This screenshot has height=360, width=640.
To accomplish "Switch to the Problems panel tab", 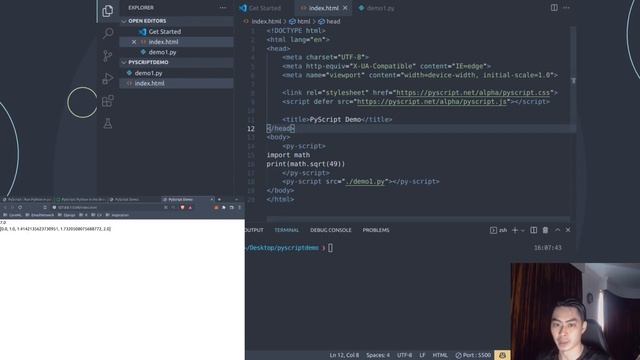I will click(376, 230).
